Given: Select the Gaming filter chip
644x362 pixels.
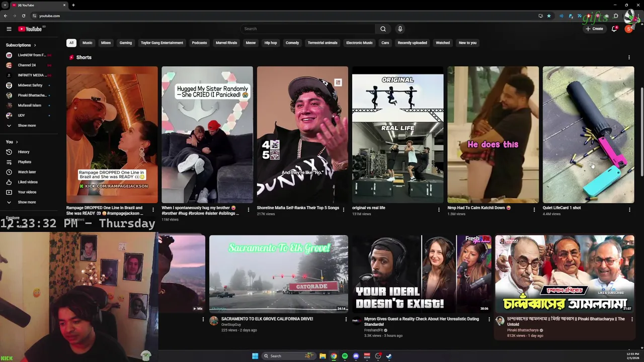Looking at the screenshot, I should tap(126, 43).
